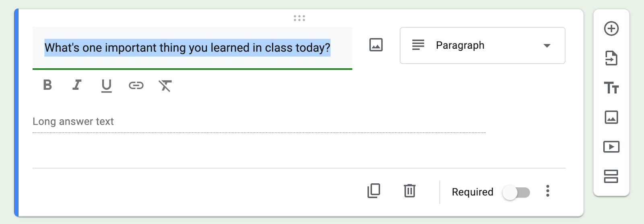The height and width of the screenshot is (224, 644).
Task: Add a video to the form
Action: point(611,147)
